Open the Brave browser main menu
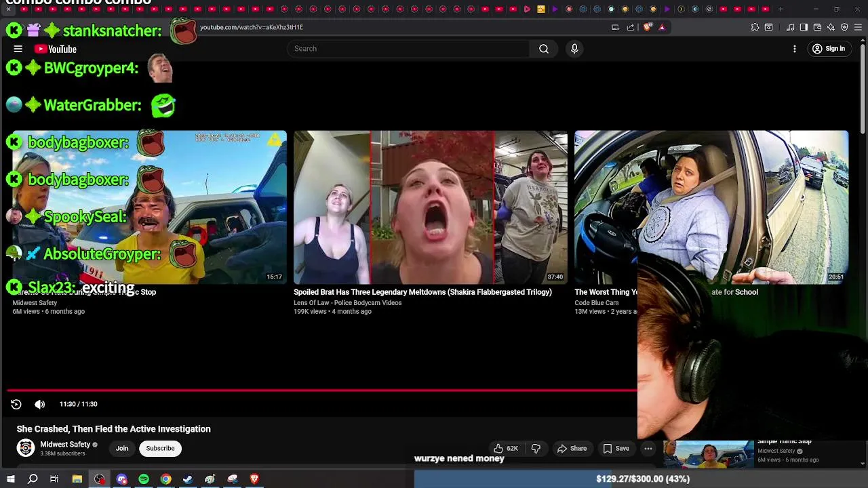Viewport: 868px width, 488px height. (858, 27)
